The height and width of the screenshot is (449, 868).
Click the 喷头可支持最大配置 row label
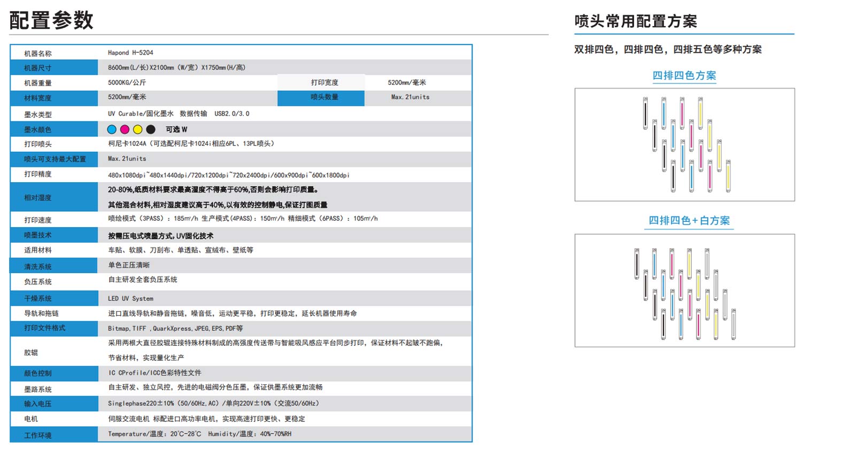tap(55, 159)
